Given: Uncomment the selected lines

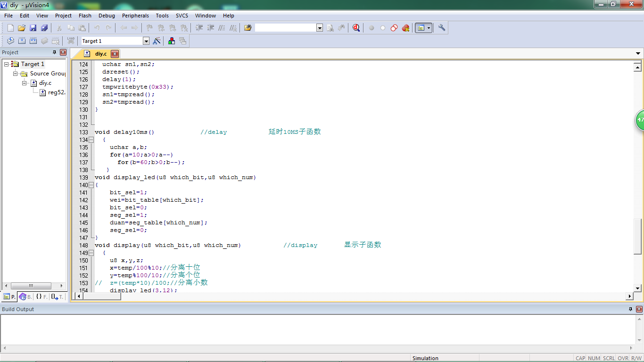Looking at the screenshot, I should point(233,28).
